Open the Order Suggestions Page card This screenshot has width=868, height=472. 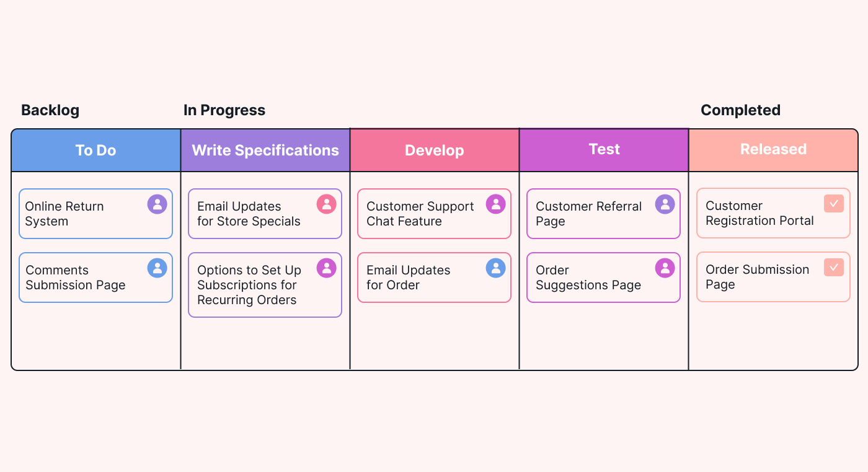603,278
